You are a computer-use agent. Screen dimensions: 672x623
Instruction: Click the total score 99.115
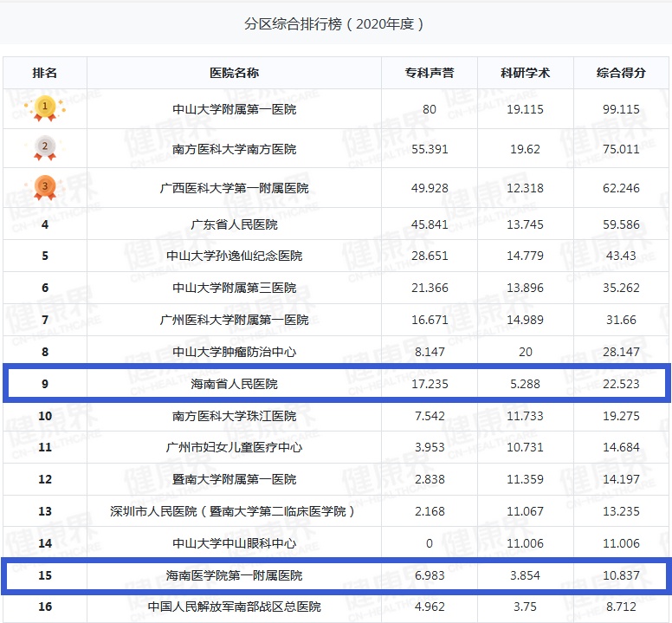coord(622,109)
